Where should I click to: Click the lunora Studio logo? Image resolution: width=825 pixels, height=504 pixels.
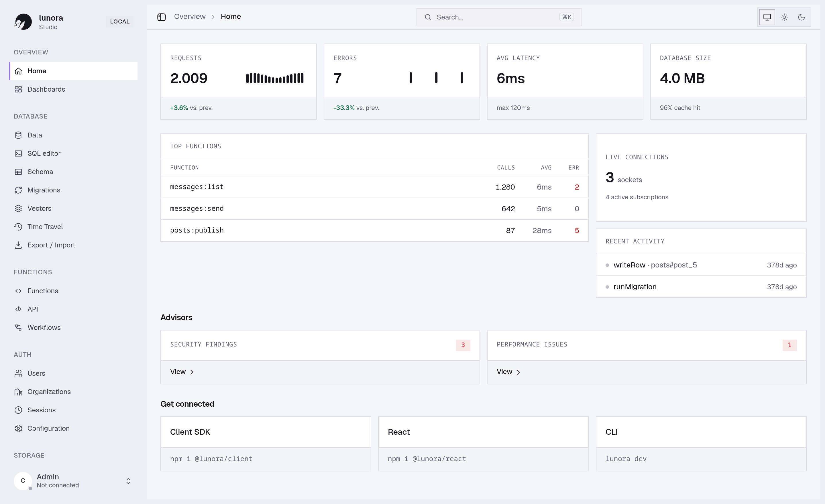tap(23, 22)
